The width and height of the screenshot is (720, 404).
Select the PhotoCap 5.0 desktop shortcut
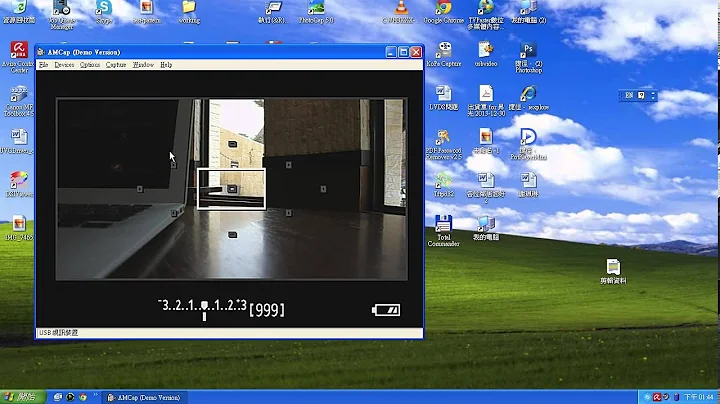pyautogui.click(x=316, y=12)
